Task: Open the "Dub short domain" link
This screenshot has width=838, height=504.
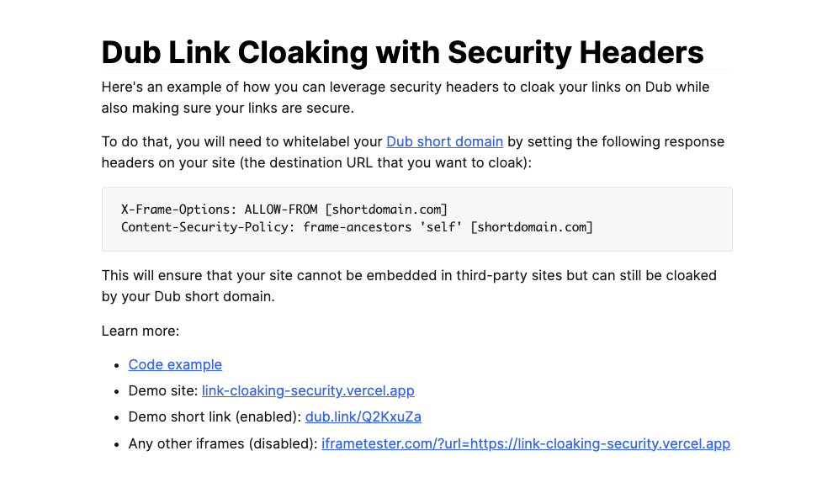Action: tap(444, 141)
